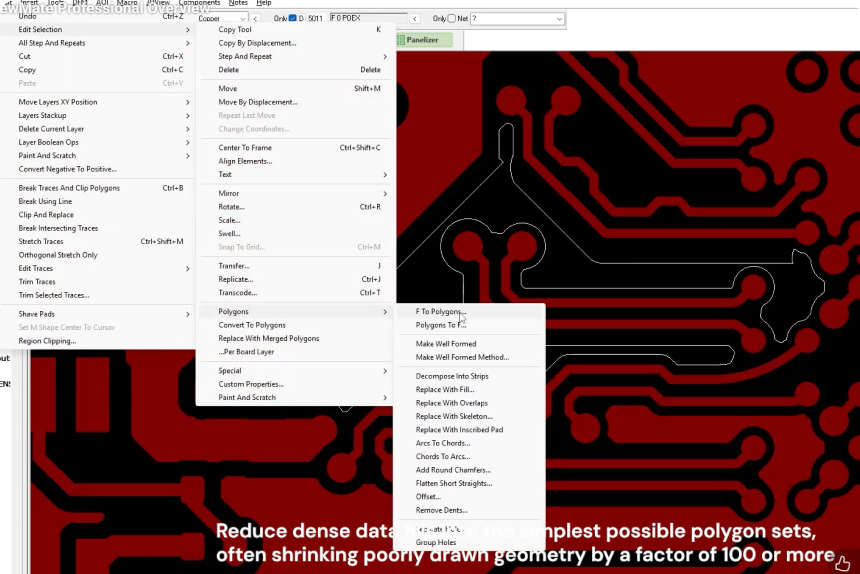Image resolution: width=860 pixels, height=574 pixels.
Task: Open Align Elements...
Action: [295, 161]
